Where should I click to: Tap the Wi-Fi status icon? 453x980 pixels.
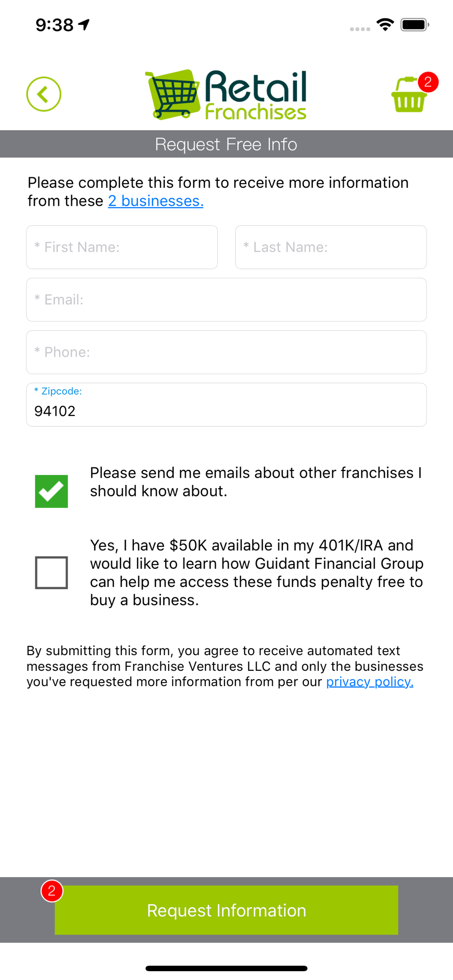pyautogui.click(x=385, y=24)
